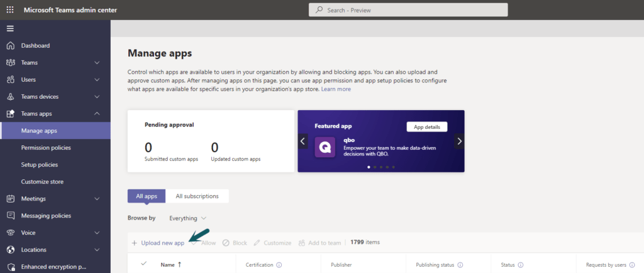Click the Name column sort arrow
Viewport: 644px width, 273px height.
(179, 265)
